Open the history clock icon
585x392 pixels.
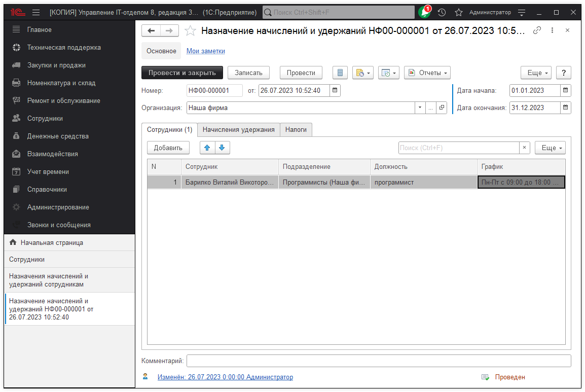click(x=442, y=12)
